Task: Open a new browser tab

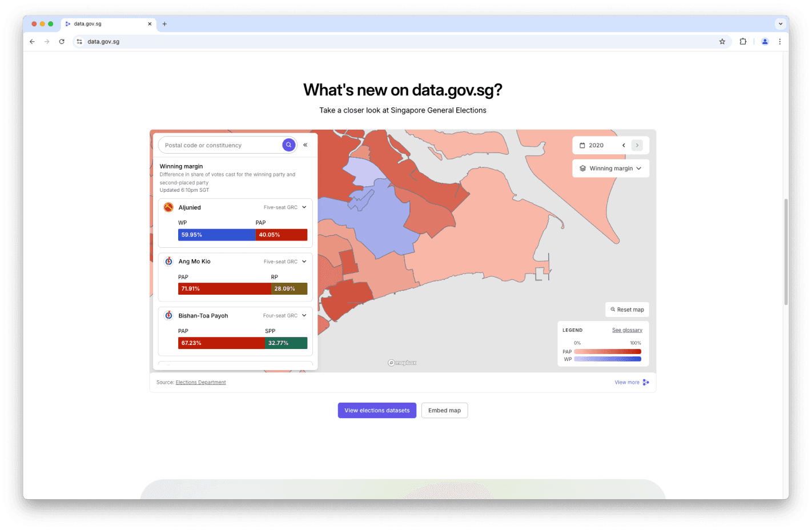Action: [164, 24]
